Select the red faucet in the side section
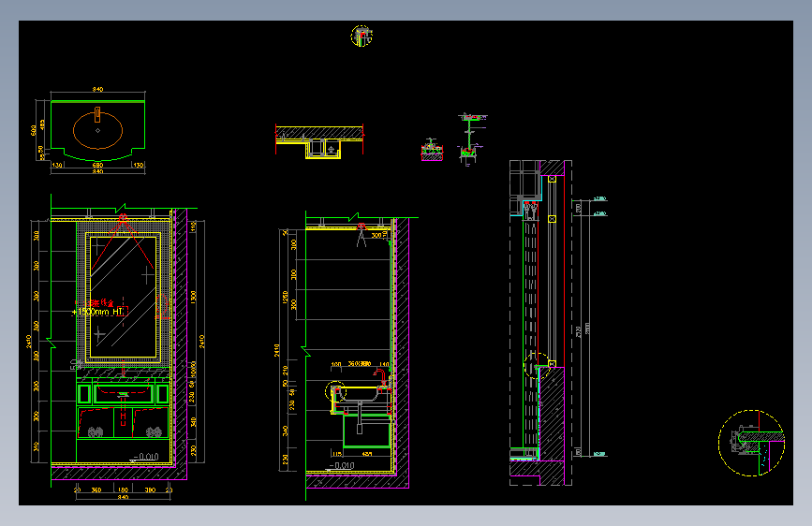The height and width of the screenshot is (526, 812). [x=380, y=376]
